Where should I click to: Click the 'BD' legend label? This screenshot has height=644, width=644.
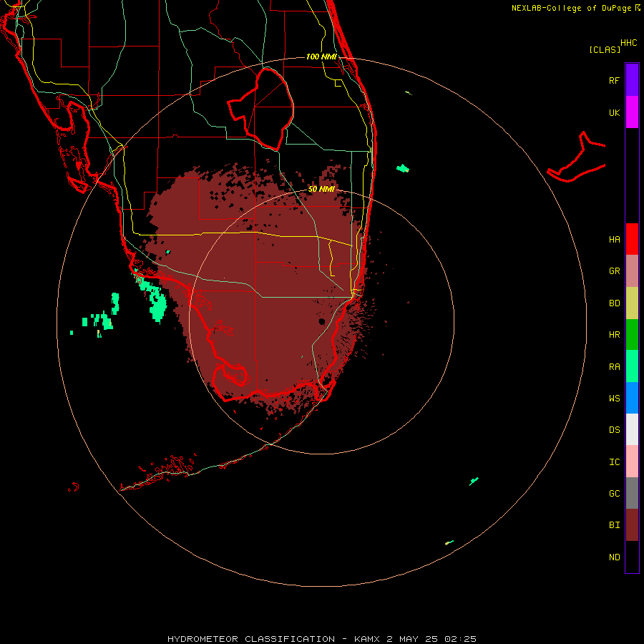pos(614,303)
